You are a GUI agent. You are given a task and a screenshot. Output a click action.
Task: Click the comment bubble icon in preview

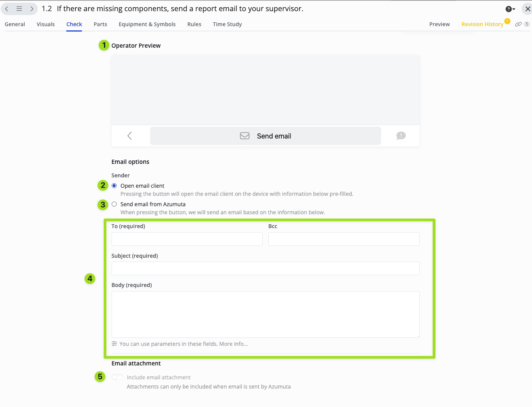point(401,136)
